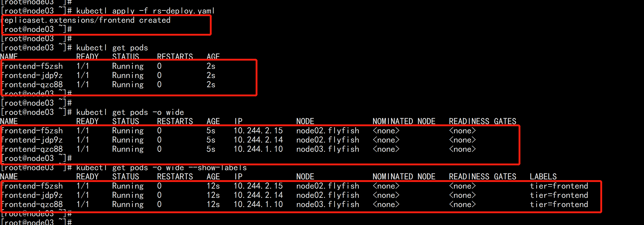Click node02.flyfish beside IP 10.244.2.15, 5s row

coord(328,131)
